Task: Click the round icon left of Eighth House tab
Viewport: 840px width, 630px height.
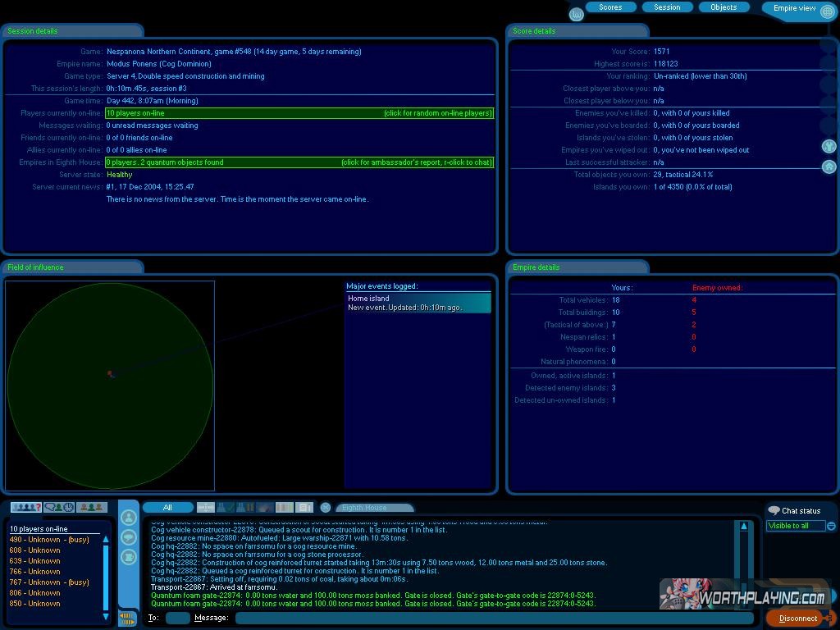Action: click(326, 508)
